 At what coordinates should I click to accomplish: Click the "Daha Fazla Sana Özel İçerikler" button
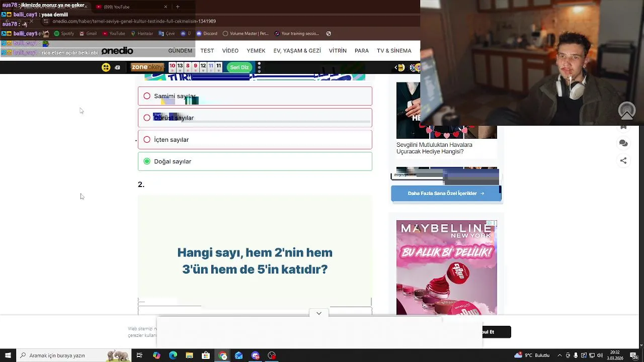click(x=446, y=193)
